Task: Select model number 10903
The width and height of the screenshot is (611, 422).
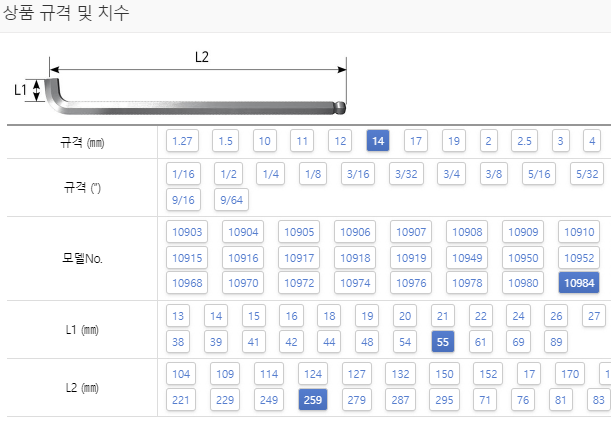Action: [x=187, y=232]
